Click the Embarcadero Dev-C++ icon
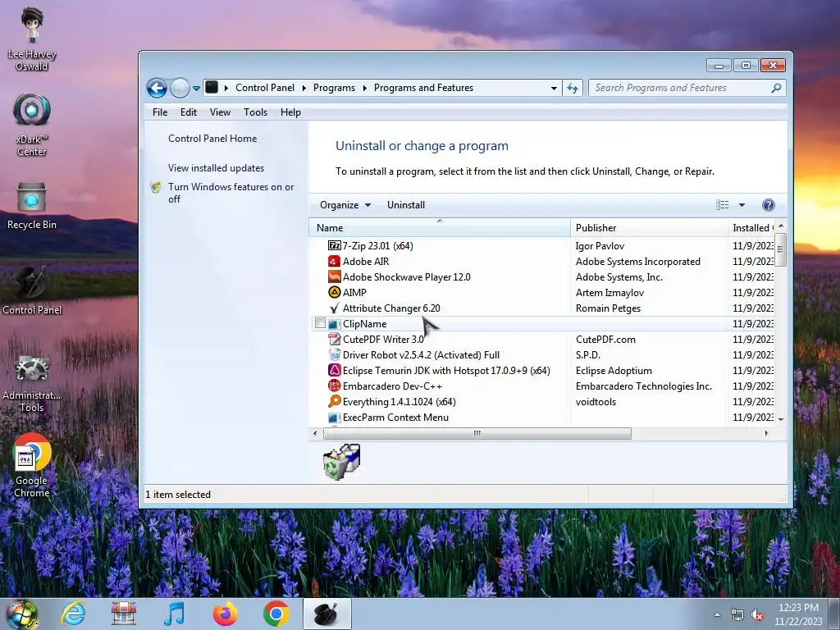Screen dimensions: 840x630 (335, 386)
